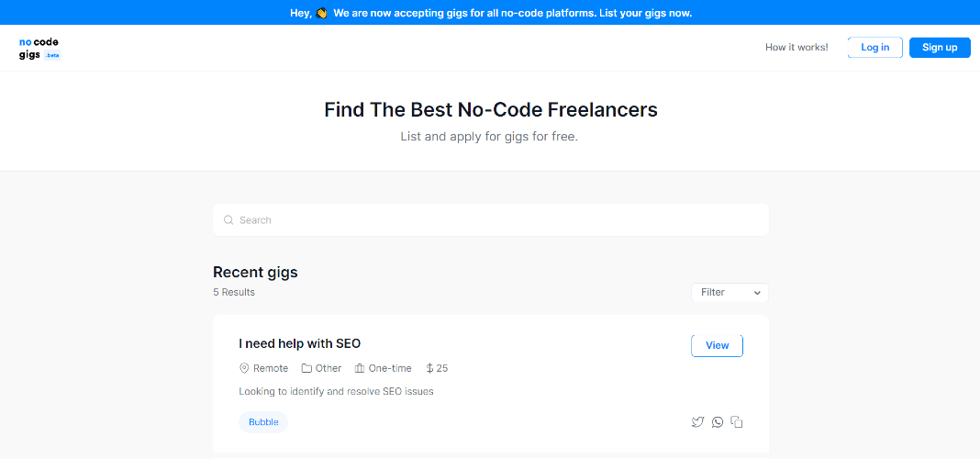The image size is (980, 459).
Task: View the SEO help gig
Action: coord(717,345)
